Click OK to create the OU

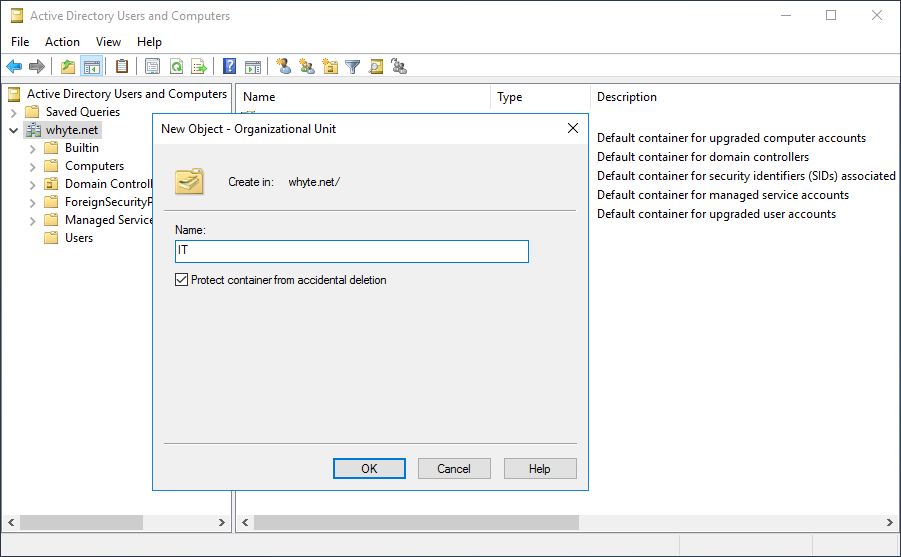[369, 468]
